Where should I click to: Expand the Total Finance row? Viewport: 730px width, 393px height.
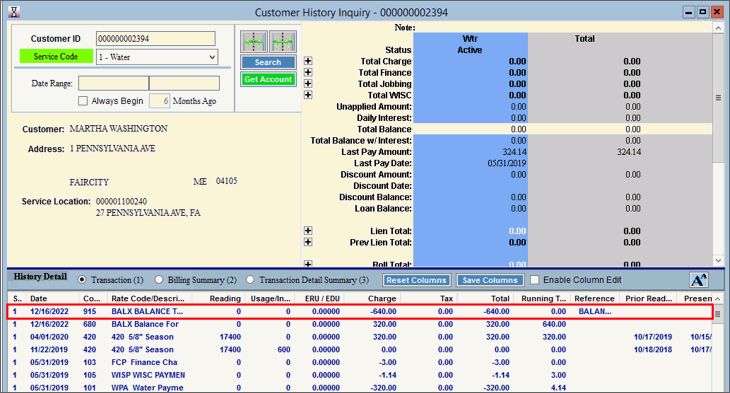click(308, 72)
